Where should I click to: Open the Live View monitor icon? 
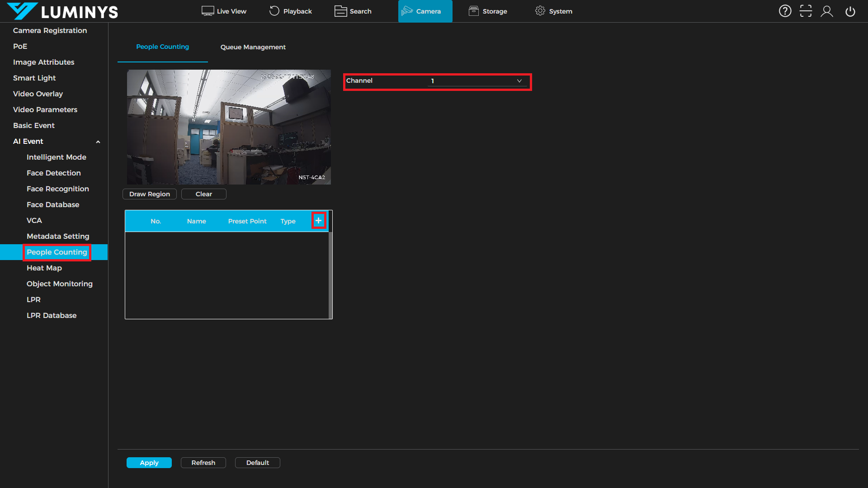click(x=208, y=11)
